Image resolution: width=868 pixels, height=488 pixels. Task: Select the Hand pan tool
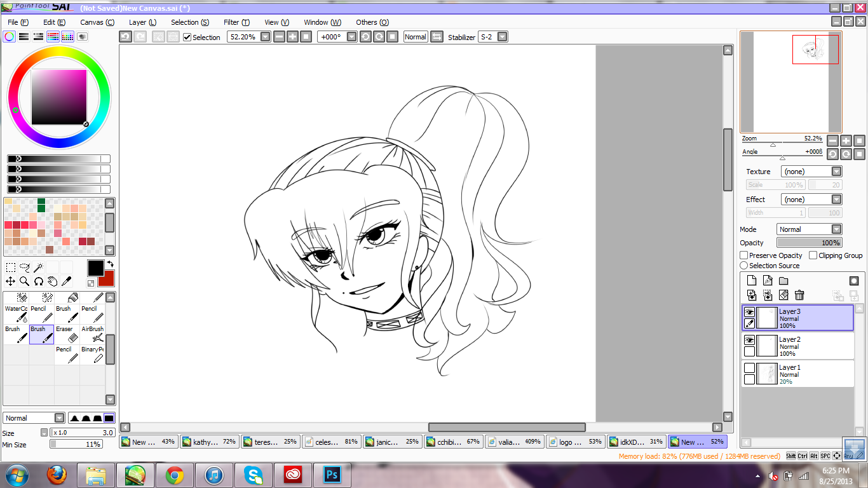[53, 281]
